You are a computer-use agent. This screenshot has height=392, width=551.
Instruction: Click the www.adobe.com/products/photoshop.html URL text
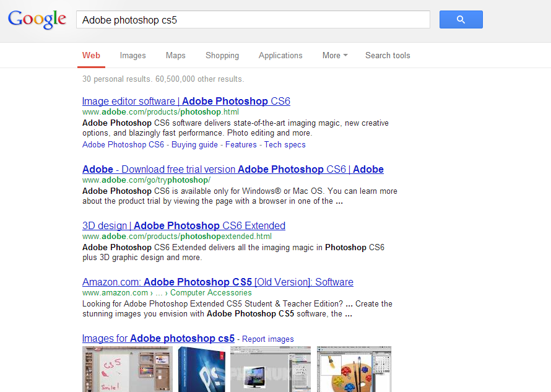(160, 112)
